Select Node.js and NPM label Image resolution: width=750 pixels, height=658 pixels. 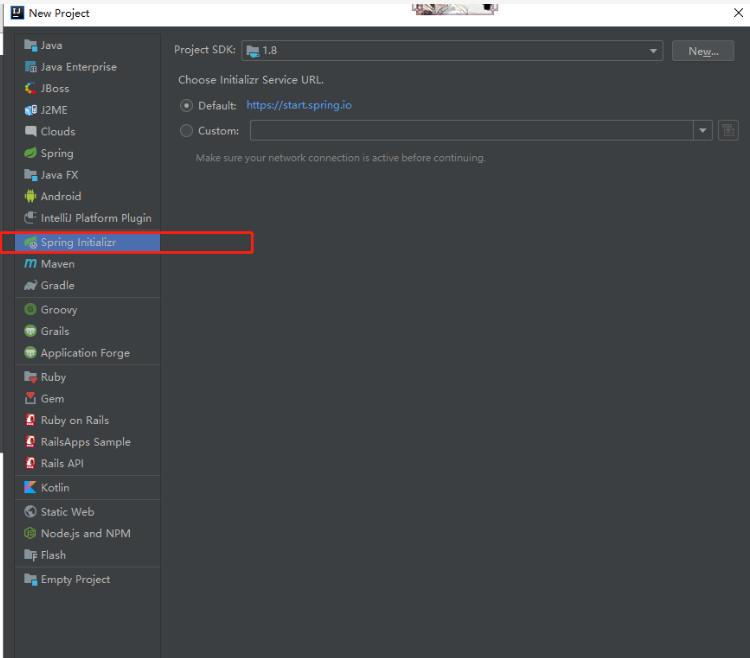click(86, 533)
